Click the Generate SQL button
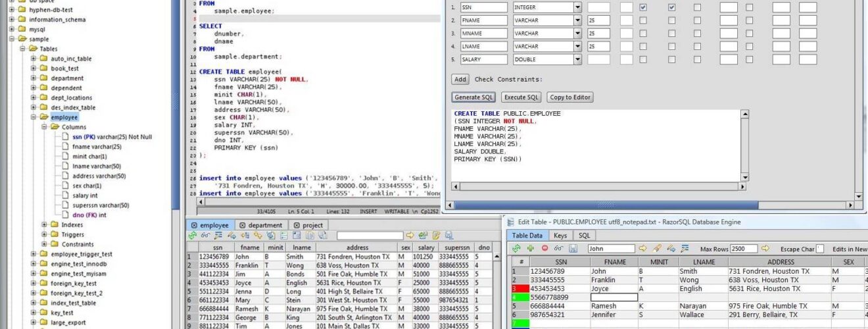The width and height of the screenshot is (868, 329). point(473,97)
